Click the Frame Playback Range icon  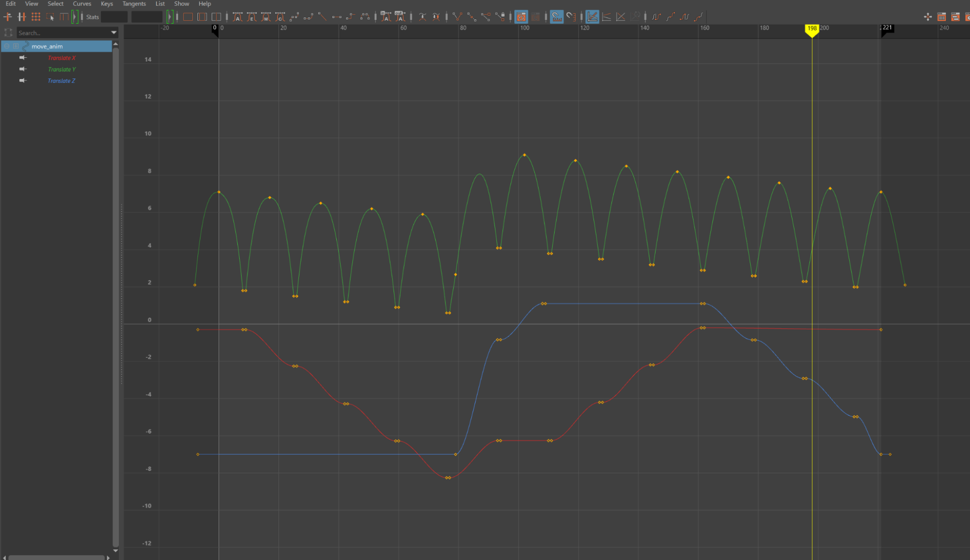point(202,17)
